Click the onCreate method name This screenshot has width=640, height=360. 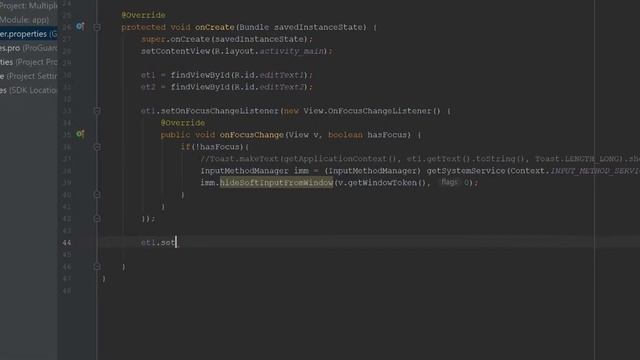pyautogui.click(x=215, y=27)
